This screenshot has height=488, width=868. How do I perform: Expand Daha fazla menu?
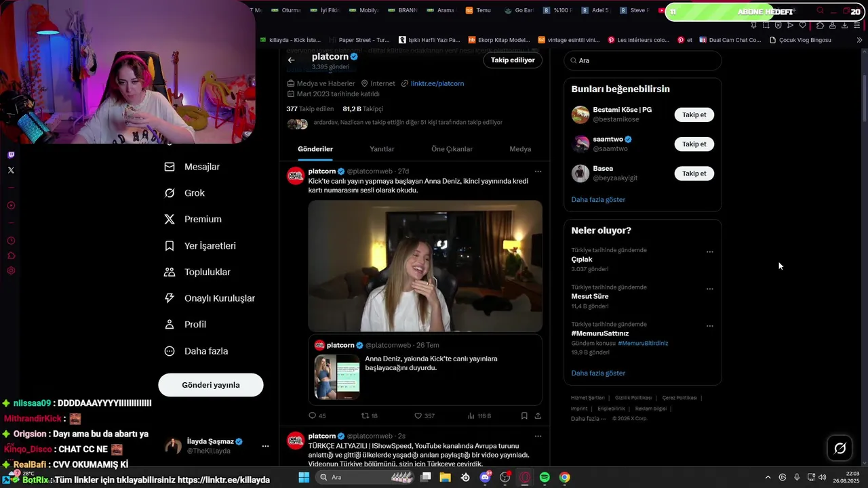[196, 351]
